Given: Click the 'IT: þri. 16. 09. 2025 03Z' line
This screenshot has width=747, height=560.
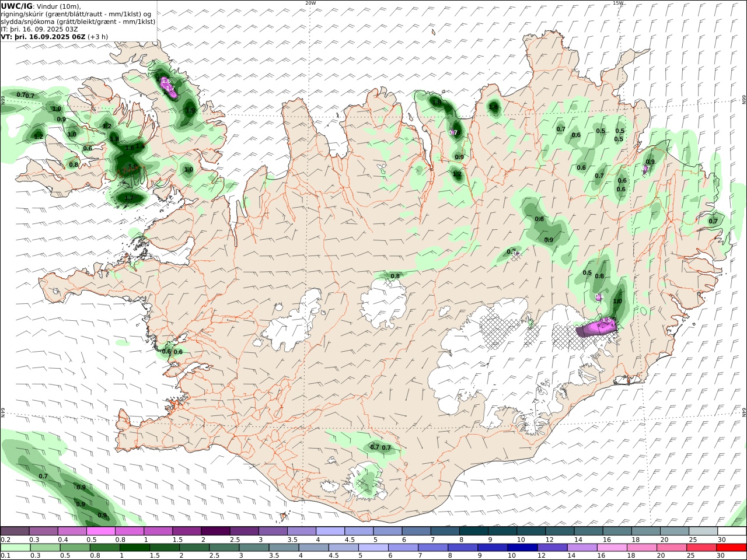Looking at the screenshot, I should (x=39, y=29).
